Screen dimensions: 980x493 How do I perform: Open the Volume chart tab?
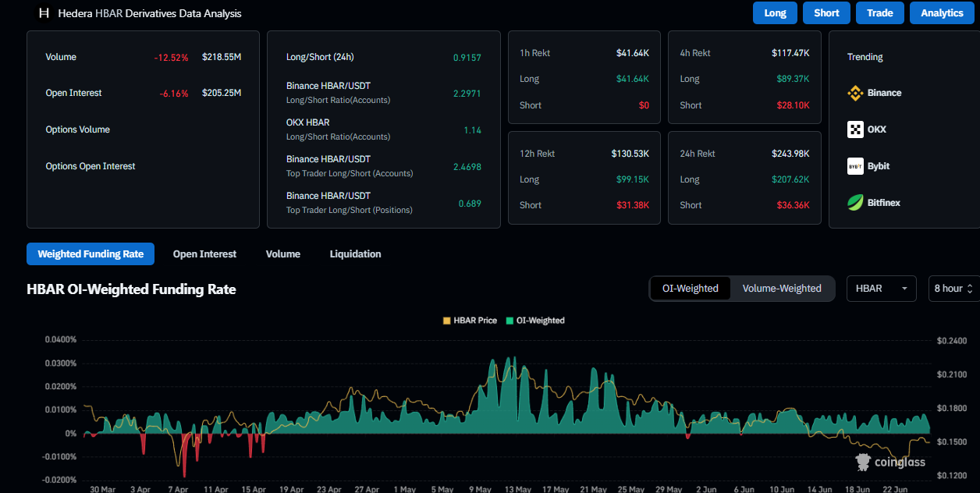283,254
